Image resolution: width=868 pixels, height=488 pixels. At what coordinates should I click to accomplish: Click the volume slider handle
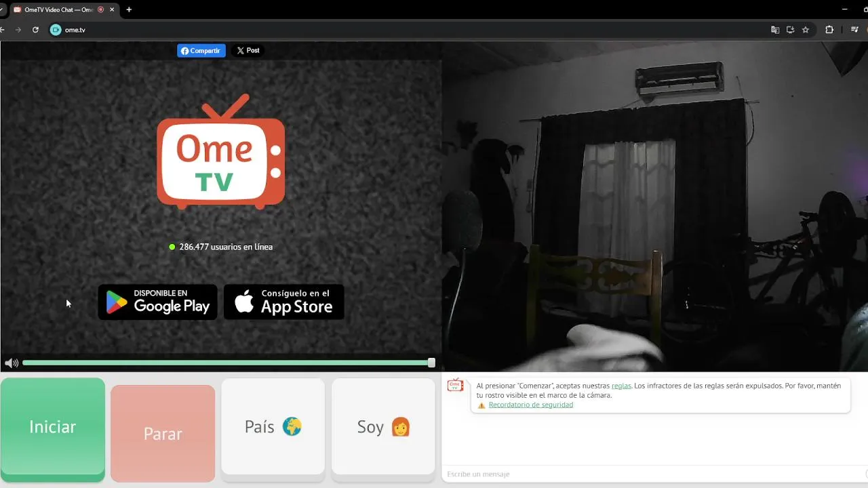(x=431, y=363)
